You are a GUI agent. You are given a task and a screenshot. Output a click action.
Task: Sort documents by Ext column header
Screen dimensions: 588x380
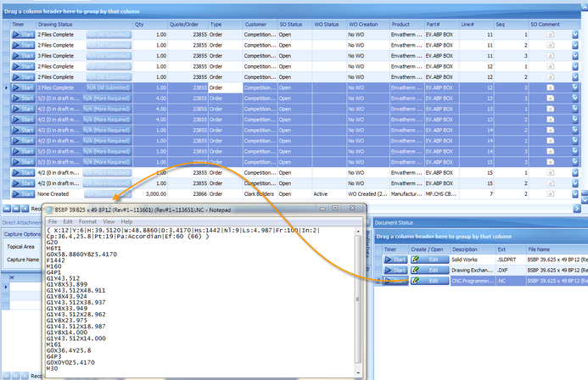tap(511, 249)
